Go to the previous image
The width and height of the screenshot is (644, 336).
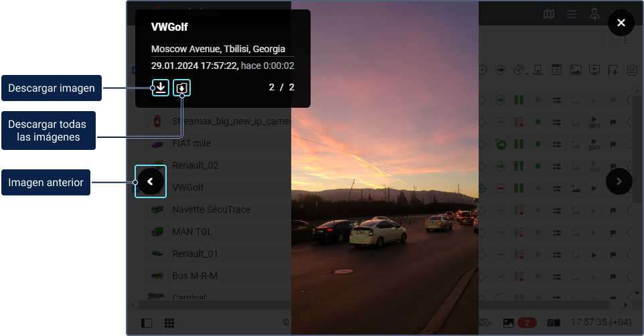tap(151, 181)
